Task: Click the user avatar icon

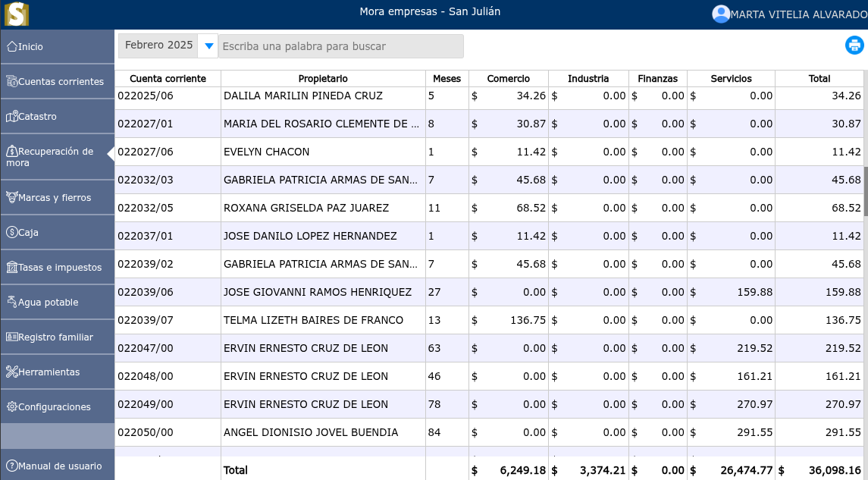Action: [721, 14]
